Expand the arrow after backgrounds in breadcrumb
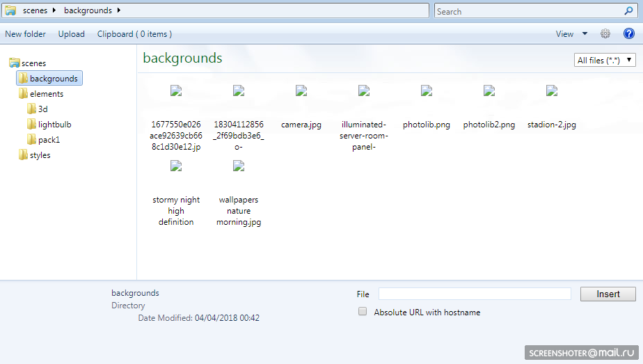This screenshot has width=643, height=364. [x=118, y=10]
